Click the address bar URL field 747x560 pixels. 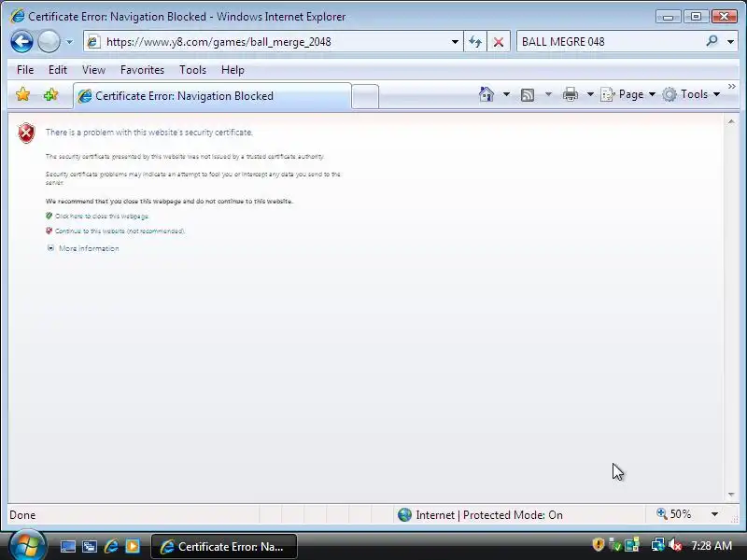[x=274, y=42]
